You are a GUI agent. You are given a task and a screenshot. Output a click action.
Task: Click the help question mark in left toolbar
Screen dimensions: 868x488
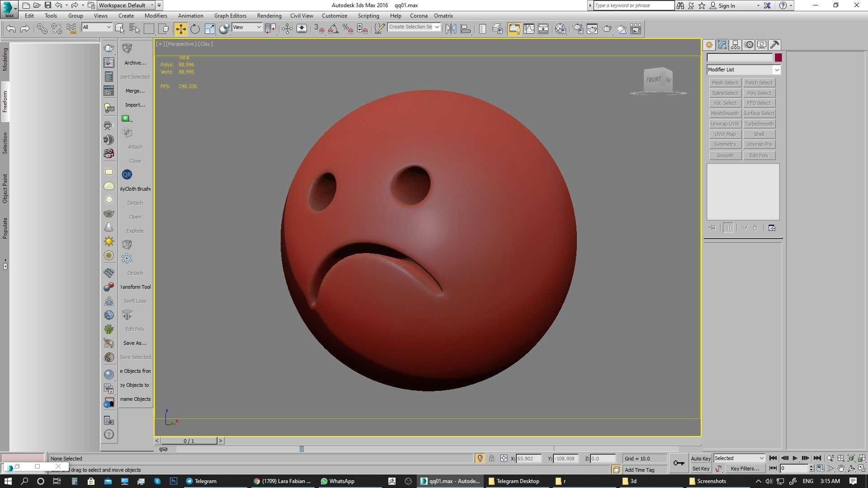coord(109,434)
